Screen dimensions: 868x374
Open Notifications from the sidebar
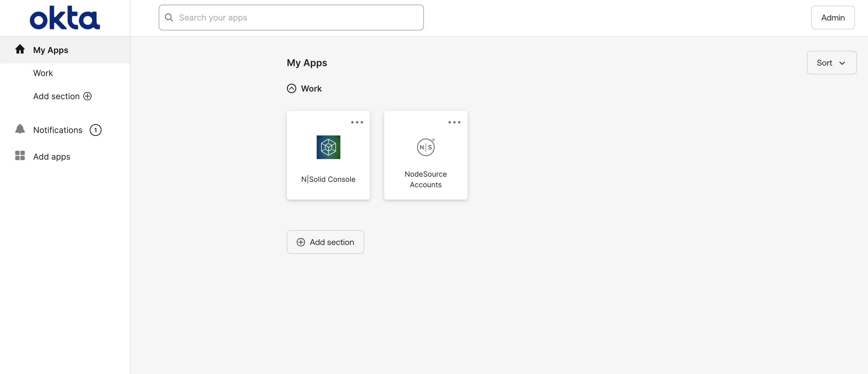click(x=58, y=130)
